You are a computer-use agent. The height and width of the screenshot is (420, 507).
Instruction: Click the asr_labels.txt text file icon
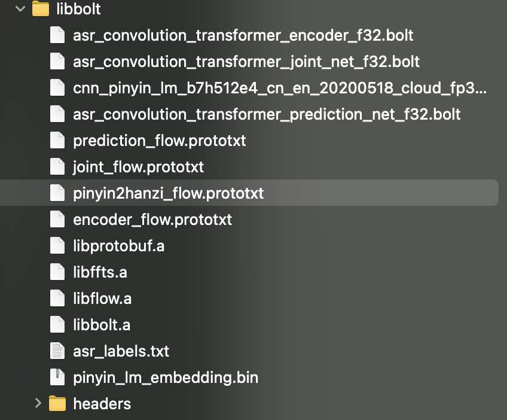pyautogui.click(x=57, y=351)
